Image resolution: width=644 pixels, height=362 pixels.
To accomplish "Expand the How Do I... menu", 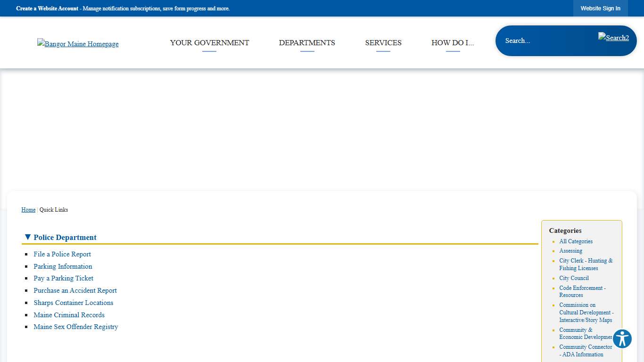I will tap(452, 43).
